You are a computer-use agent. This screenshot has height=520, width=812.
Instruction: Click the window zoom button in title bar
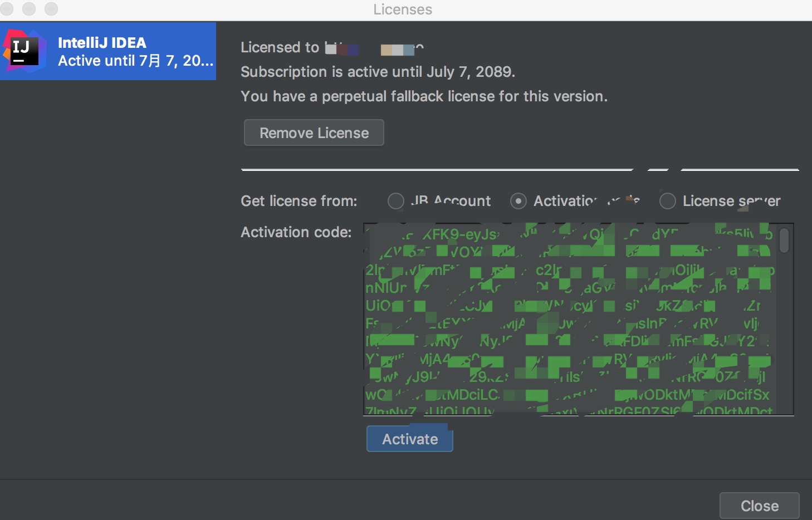51,9
